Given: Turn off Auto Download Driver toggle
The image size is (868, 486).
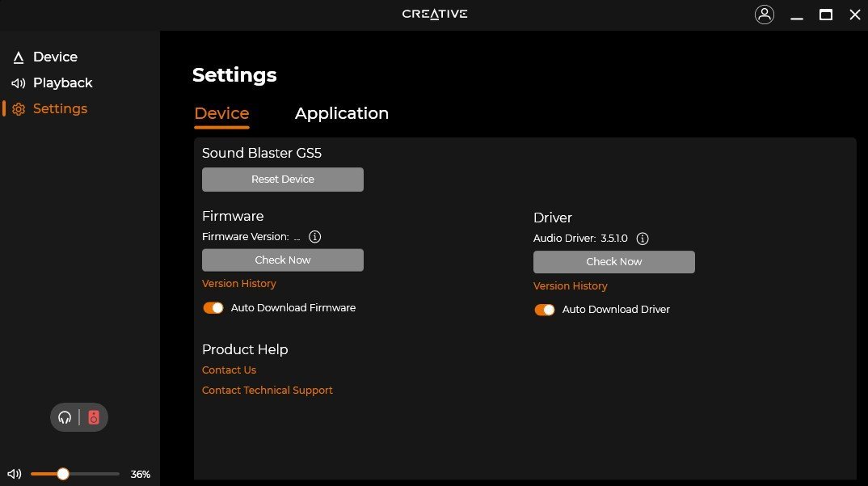Looking at the screenshot, I should tap(545, 310).
